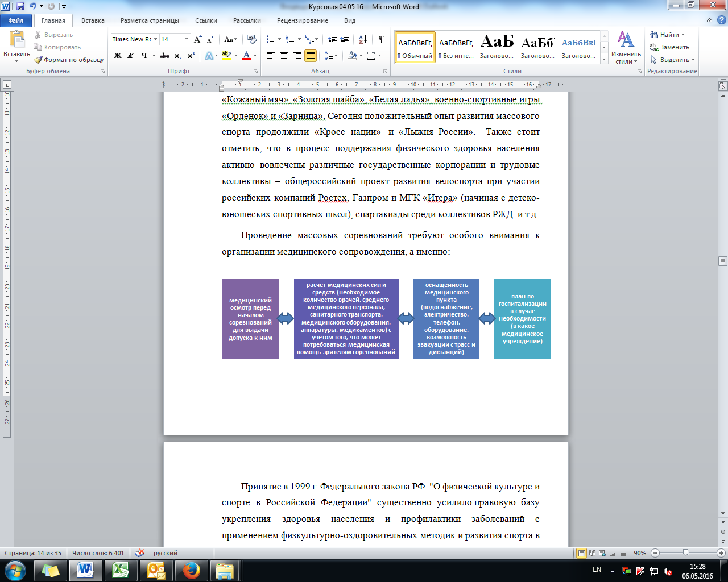
Task: Apply superscript formatting (x² icon)
Action: click(191, 56)
